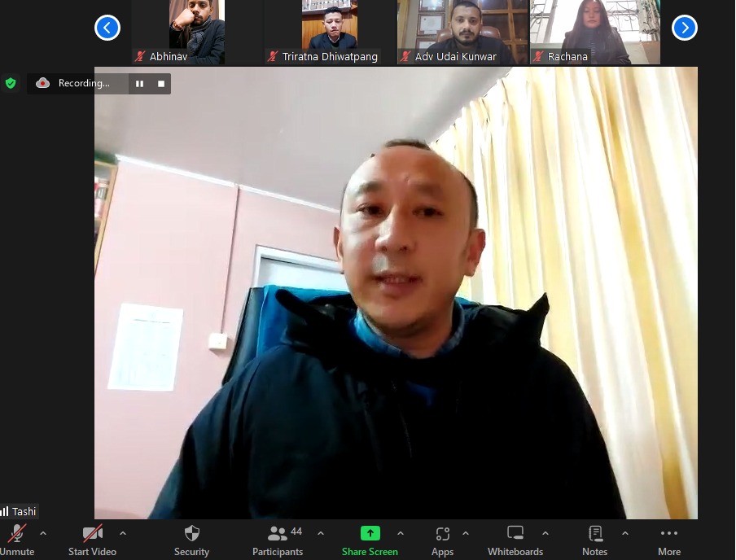The width and height of the screenshot is (736, 560).
Task: Pause the recording
Action: pyautogui.click(x=139, y=84)
